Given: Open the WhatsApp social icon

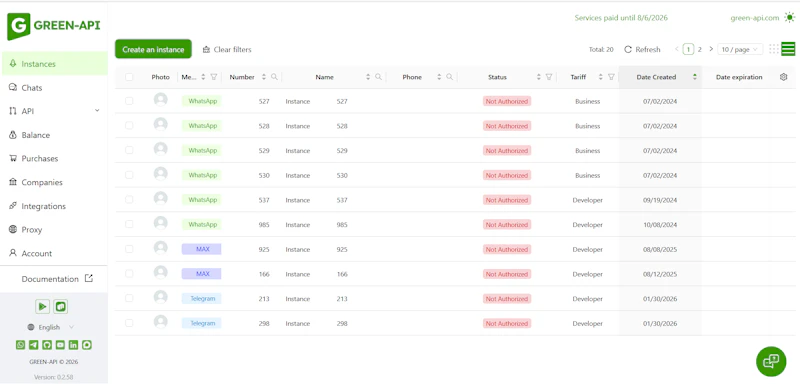Looking at the screenshot, I should [x=20, y=345].
